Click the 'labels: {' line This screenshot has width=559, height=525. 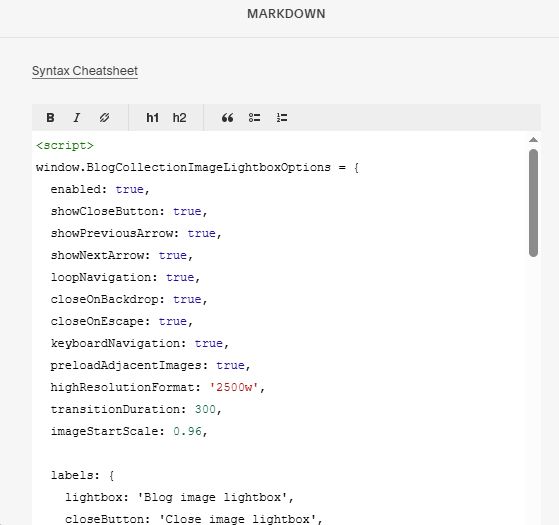point(82,475)
